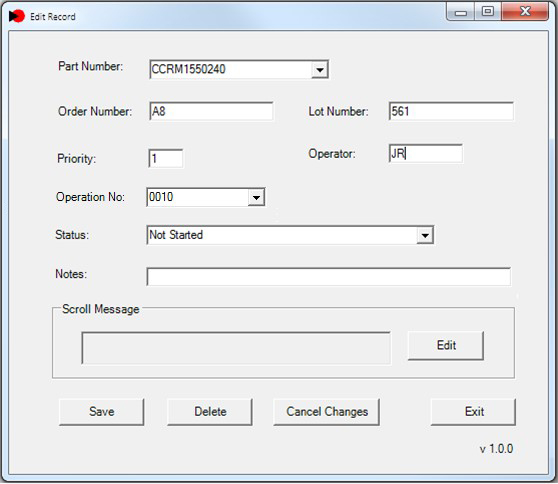Image resolution: width=558 pixels, height=484 pixels.
Task: Click the Lot Number label
Action: [338, 111]
